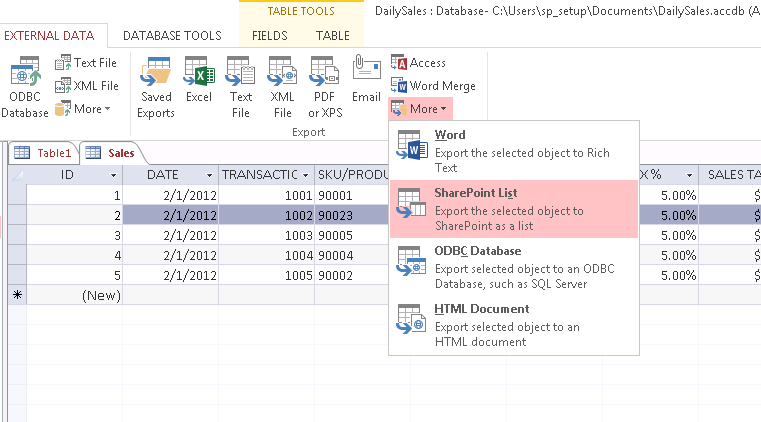Expand the import More dropdown

pyautogui.click(x=83, y=109)
